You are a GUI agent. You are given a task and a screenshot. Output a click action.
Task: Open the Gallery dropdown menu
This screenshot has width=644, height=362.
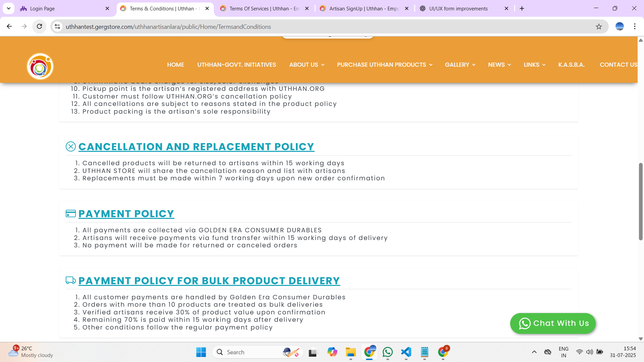pyautogui.click(x=460, y=65)
